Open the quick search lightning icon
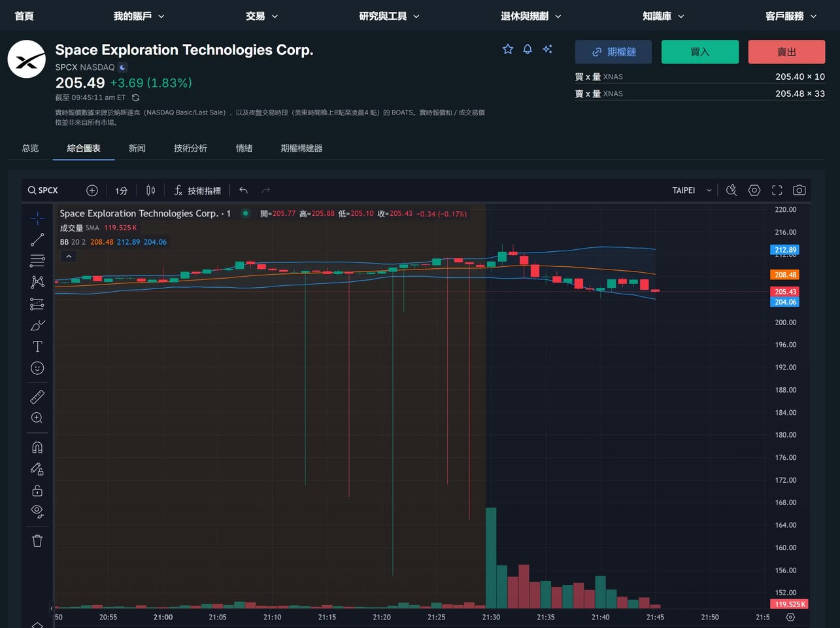This screenshot has width=840, height=628. [x=731, y=190]
